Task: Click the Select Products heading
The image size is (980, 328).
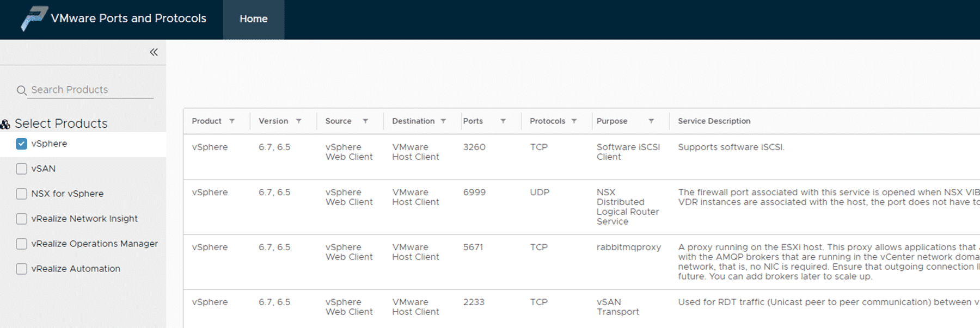Action: [61, 124]
